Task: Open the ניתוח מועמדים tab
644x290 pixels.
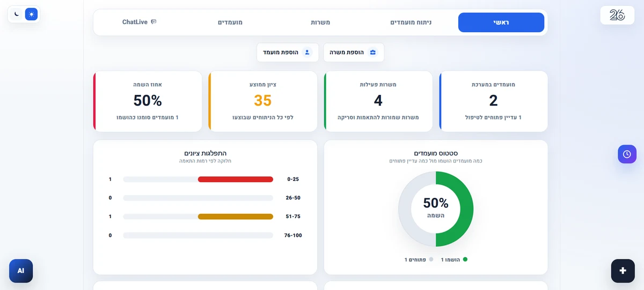Action: [411, 23]
